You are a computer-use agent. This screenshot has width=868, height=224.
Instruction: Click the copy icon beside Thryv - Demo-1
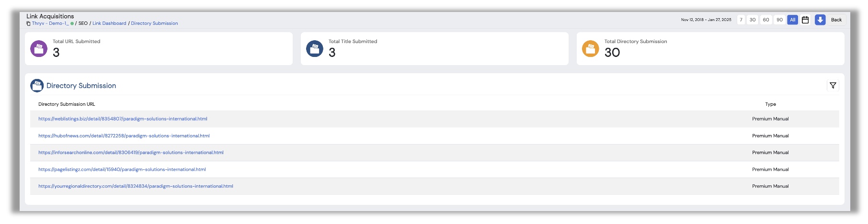coord(28,23)
